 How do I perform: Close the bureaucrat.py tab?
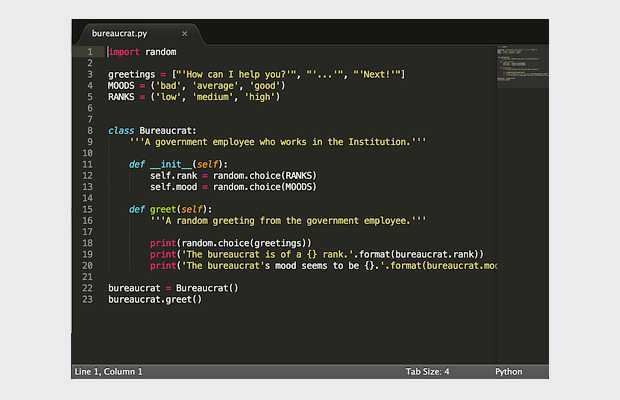(184, 33)
